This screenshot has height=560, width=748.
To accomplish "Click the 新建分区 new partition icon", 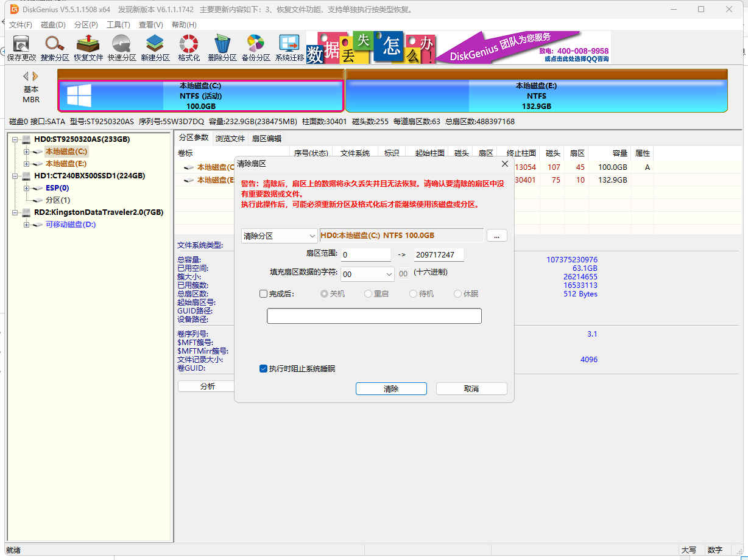I will (x=155, y=47).
